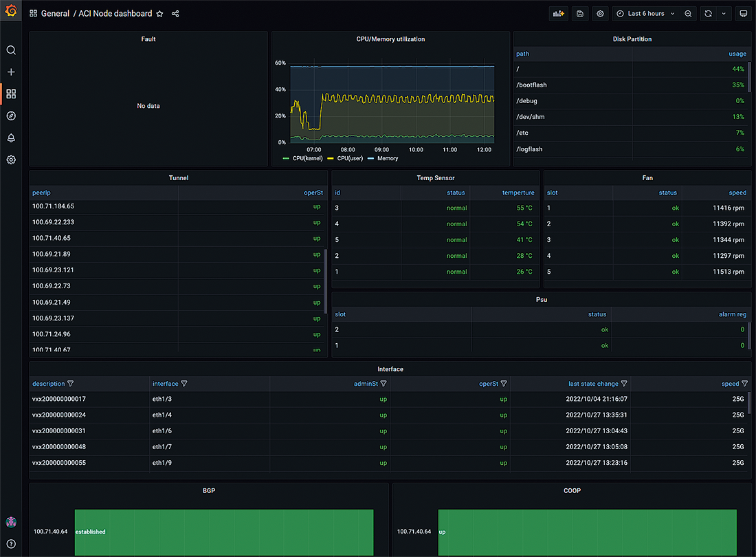Open the Search dashboards icon in sidebar

(11, 50)
